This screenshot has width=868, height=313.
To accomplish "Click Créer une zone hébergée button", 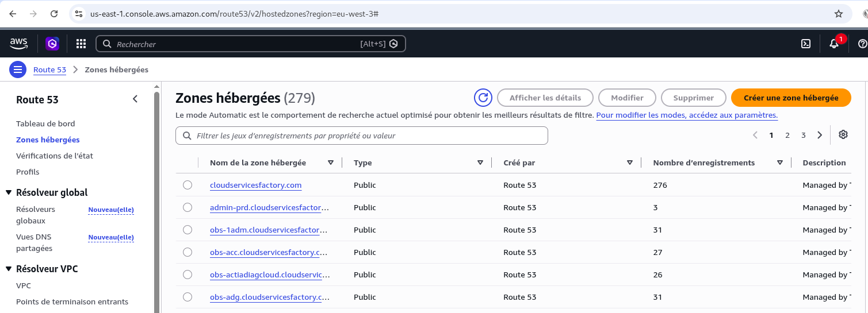I will click(791, 98).
